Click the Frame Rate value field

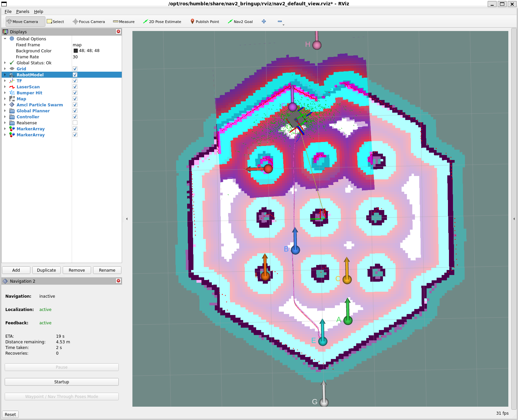97,57
